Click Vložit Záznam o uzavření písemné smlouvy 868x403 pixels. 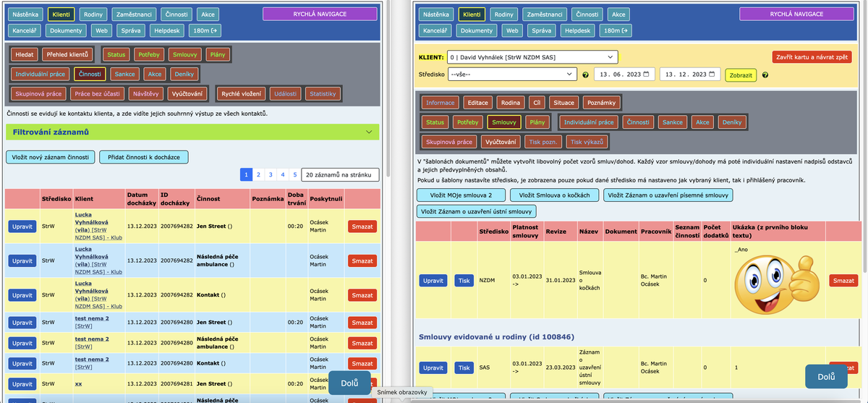pyautogui.click(x=668, y=195)
